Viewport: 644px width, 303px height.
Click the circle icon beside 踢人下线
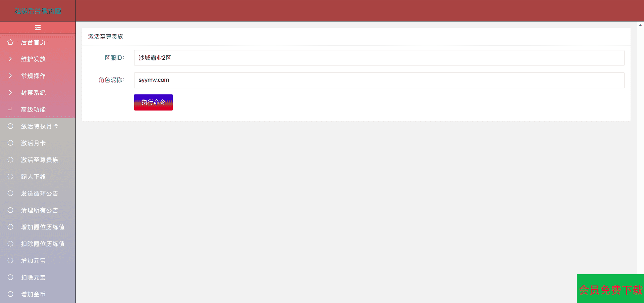point(10,176)
